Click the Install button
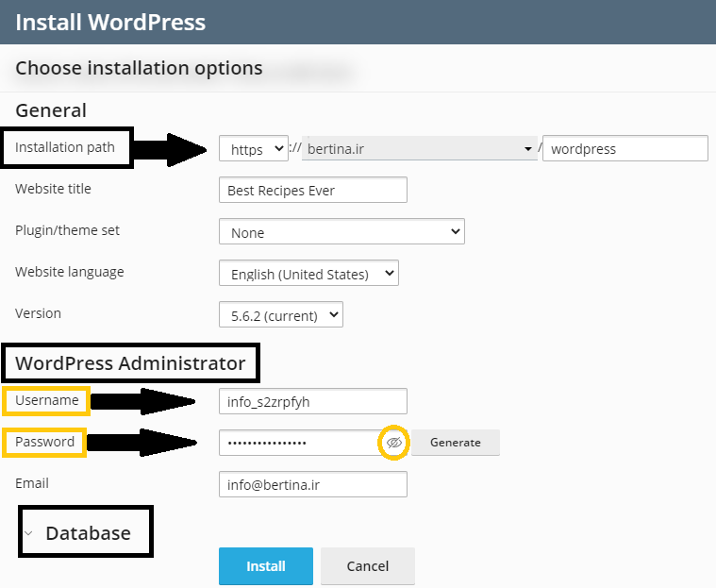Viewport: 716px width, 588px height. coord(266,566)
